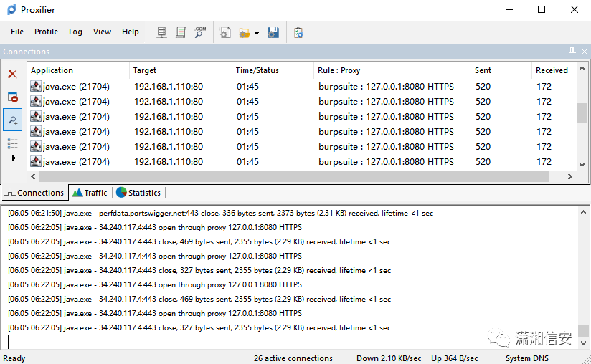Click the connections list scroll down arrow
The height and width of the screenshot is (364, 591).
(582, 165)
